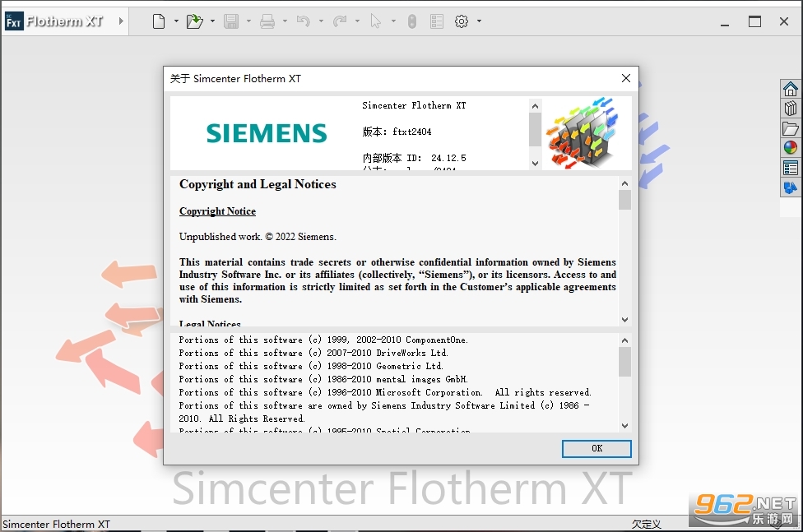
Task: Expand the Open file dropdown arrow
Action: tap(212, 21)
